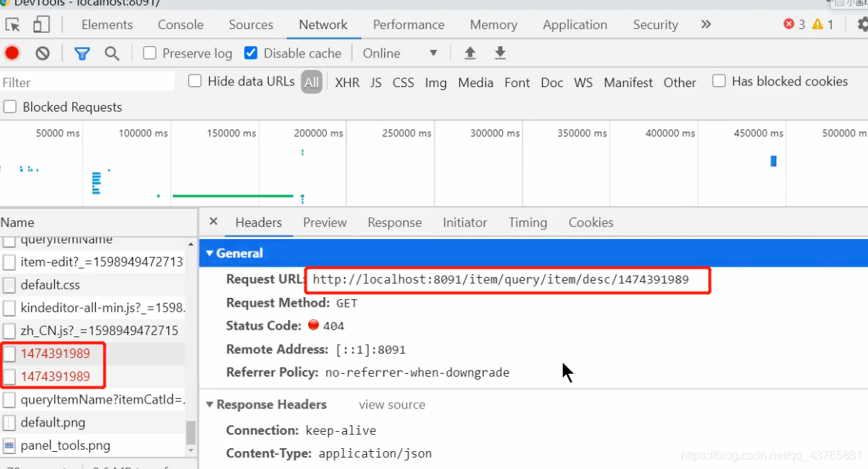Select the Network tab
The image size is (868, 469).
(323, 25)
